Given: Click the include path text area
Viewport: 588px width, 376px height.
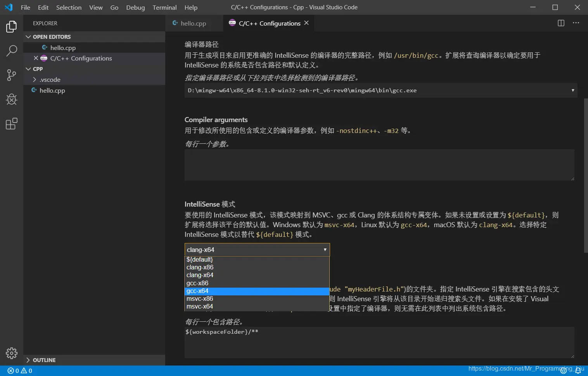Looking at the screenshot, I should click(379, 343).
